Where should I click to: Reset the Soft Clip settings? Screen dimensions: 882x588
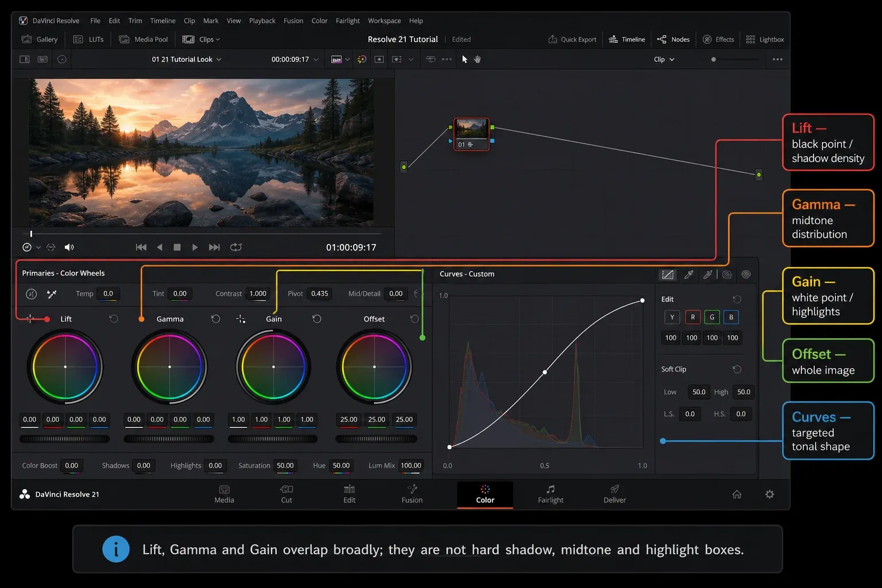[x=737, y=369]
